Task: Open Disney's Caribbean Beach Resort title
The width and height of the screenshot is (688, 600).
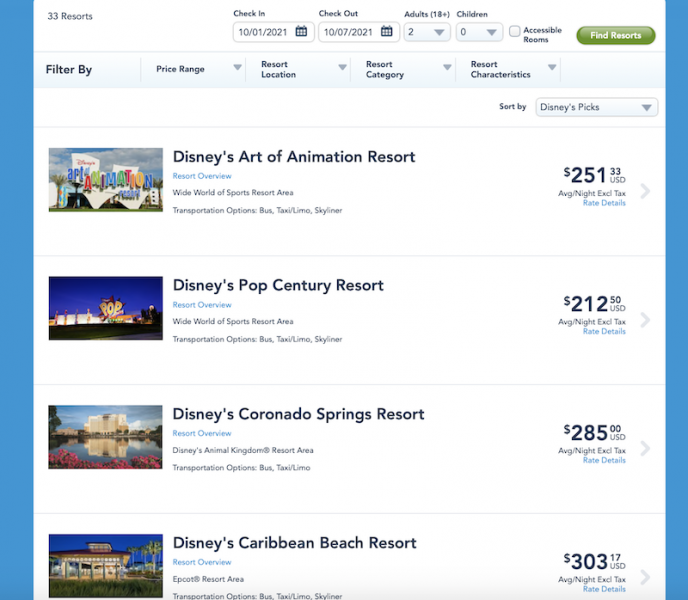Action: tap(294, 543)
